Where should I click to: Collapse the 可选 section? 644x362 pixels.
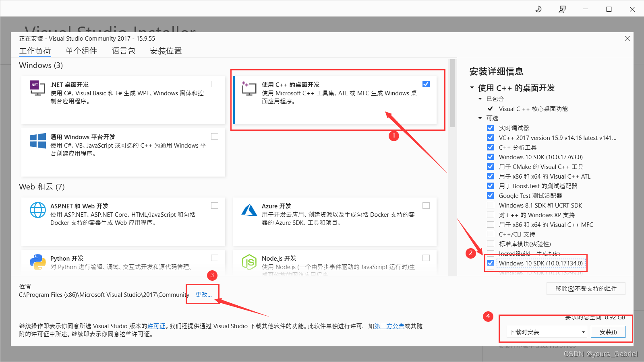tap(480, 118)
